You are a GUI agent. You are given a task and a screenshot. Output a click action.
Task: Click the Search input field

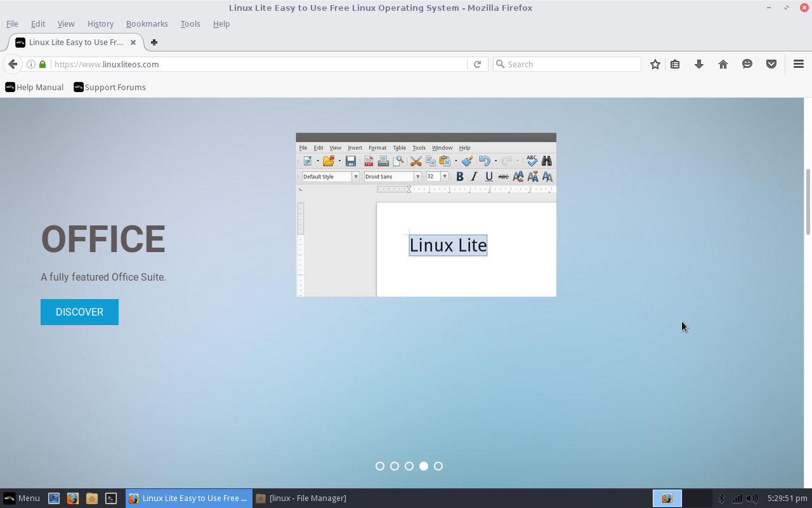tap(567, 64)
